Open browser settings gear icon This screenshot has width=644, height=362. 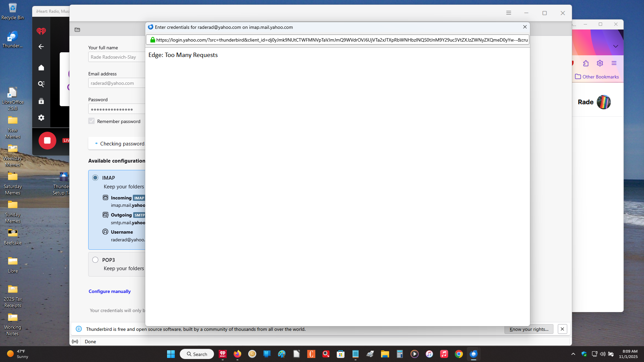coord(600,63)
